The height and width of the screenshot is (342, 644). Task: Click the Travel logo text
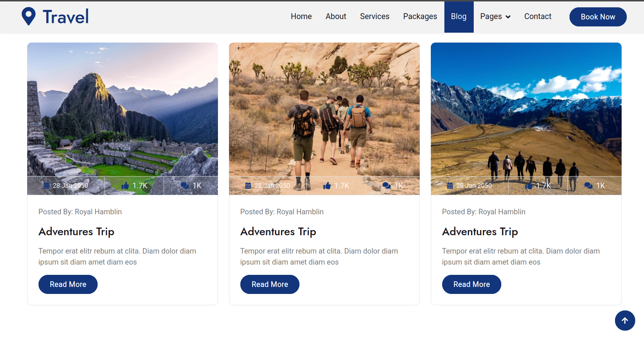pos(66,16)
